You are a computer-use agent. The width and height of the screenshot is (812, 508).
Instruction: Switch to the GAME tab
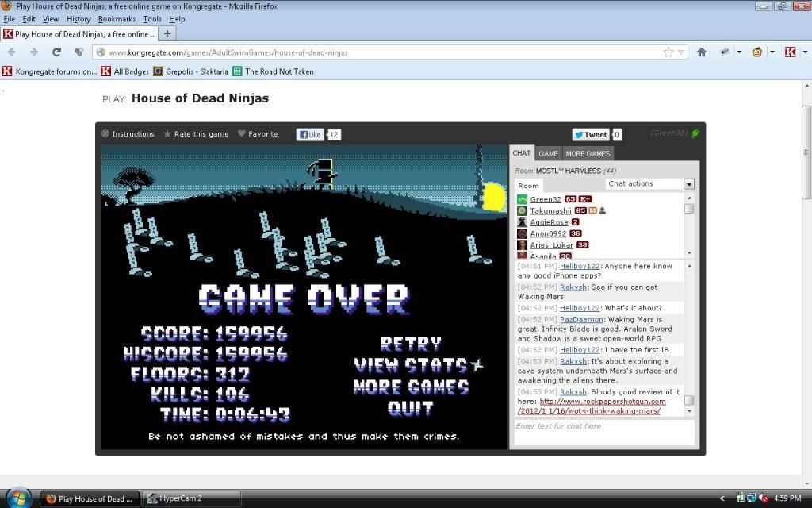tap(548, 153)
